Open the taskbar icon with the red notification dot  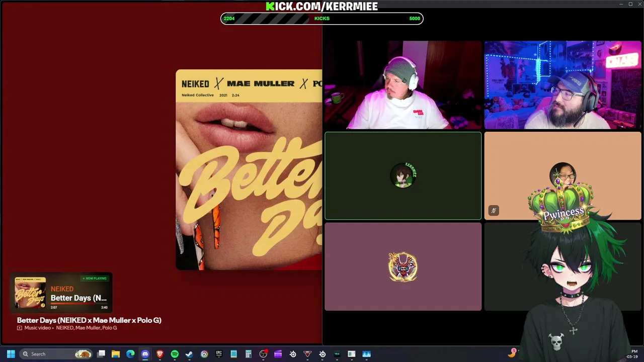[263, 354]
